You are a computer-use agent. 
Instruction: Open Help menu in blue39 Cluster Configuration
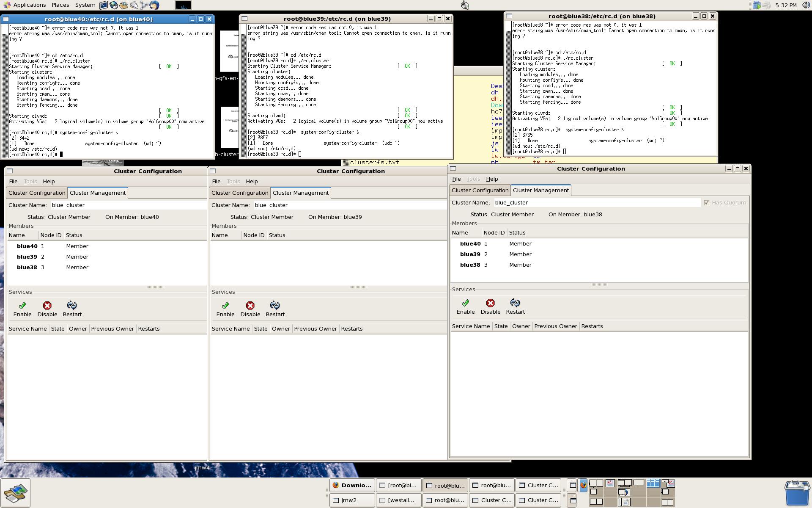[x=252, y=182]
